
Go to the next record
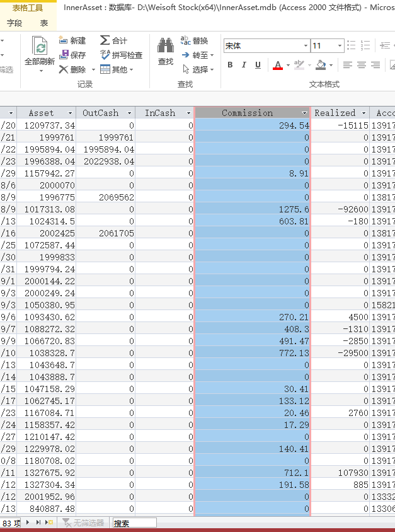click(28, 523)
